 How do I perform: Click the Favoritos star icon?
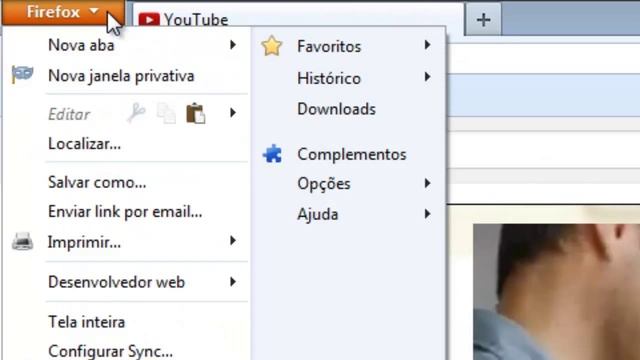tap(272, 46)
